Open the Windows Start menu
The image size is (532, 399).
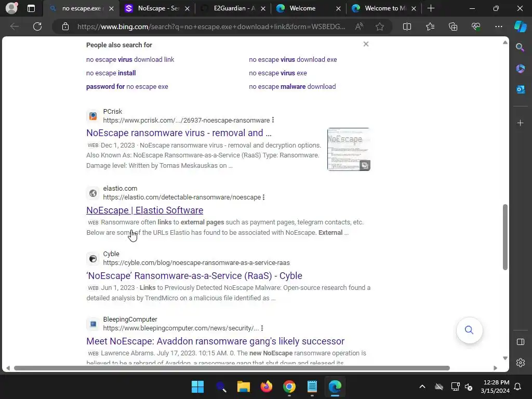[x=197, y=387]
